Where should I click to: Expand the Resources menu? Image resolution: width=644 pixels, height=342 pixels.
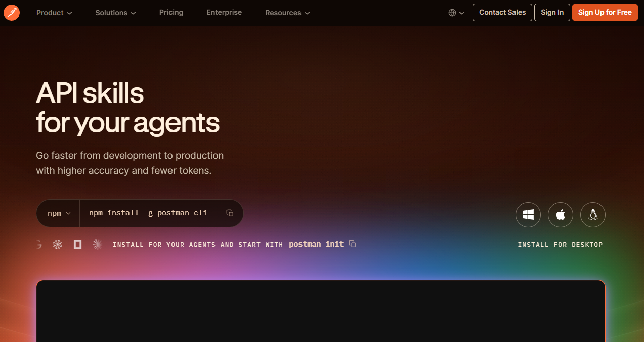click(287, 13)
